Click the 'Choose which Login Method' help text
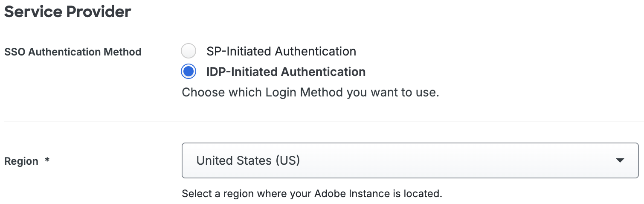 [x=310, y=93]
